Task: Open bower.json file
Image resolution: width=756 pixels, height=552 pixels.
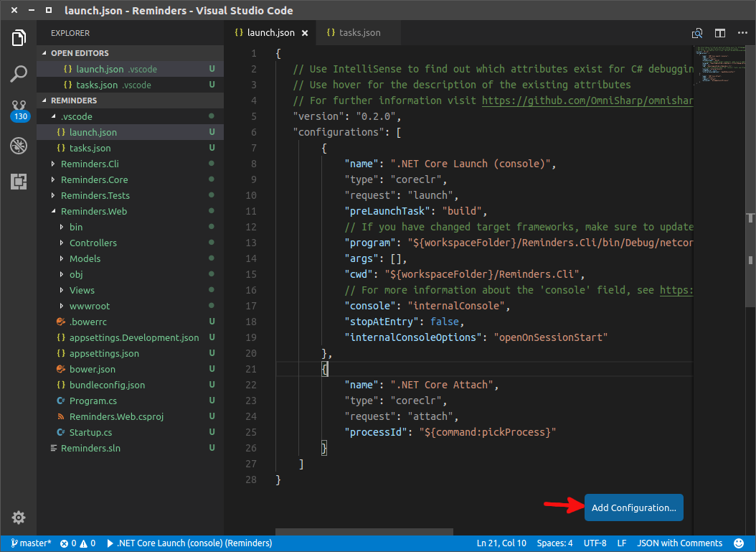Action: (x=130, y=369)
